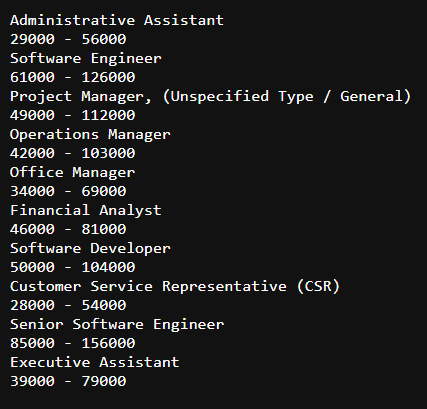
Task: Select the Executive Assistant text line
Action: [95, 362]
